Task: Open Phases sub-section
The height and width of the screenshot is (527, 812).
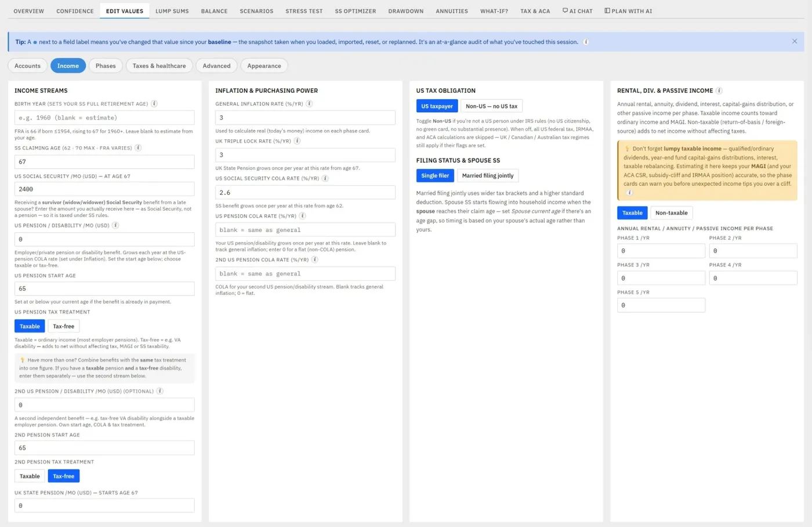Action: click(106, 66)
